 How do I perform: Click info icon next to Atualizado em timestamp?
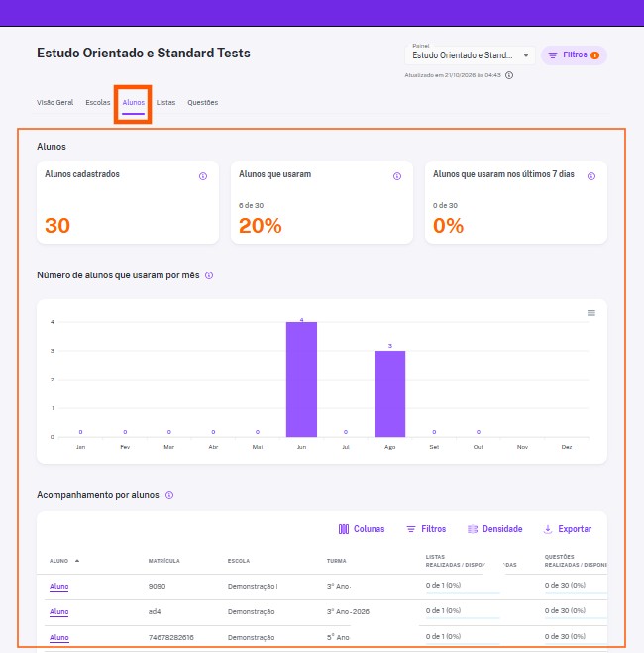pos(509,75)
